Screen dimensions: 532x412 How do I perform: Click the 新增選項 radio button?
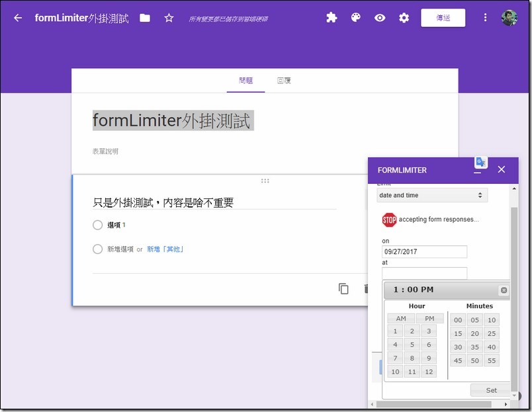coord(97,249)
